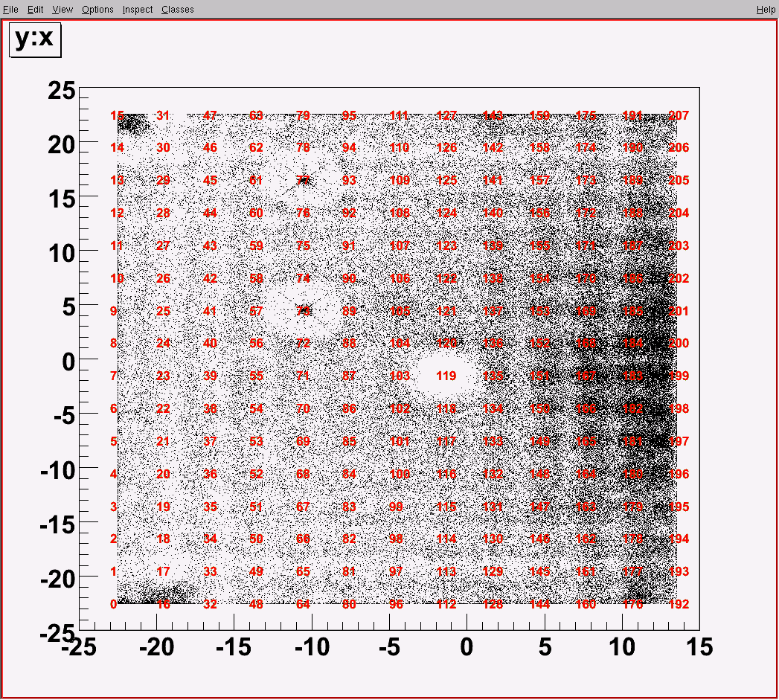Click the red label 204
779x700 pixels.
click(679, 213)
